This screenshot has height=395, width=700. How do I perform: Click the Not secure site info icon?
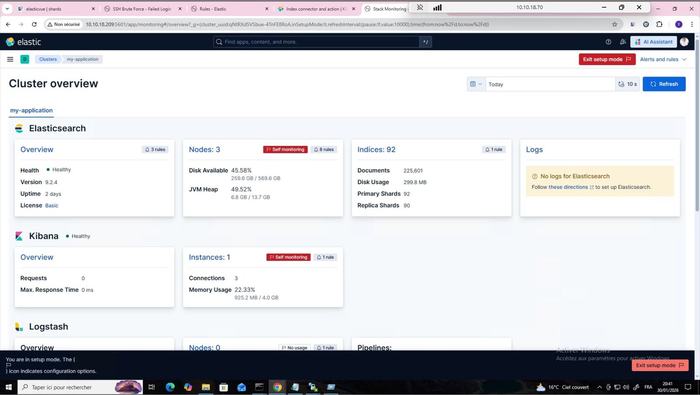click(64, 25)
